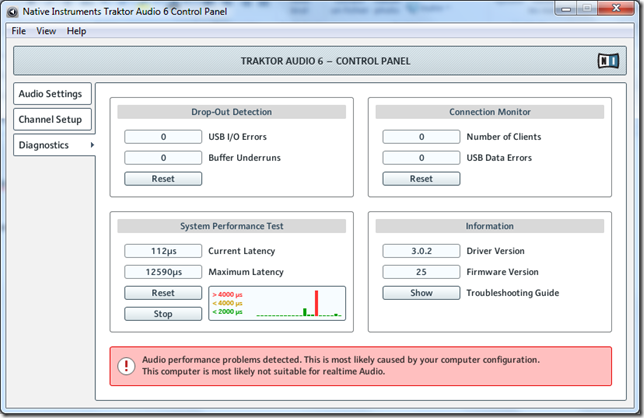This screenshot has width=644, height=418.
Task: Switch to the Channel Setup tab
Action: tap(51, 119)
